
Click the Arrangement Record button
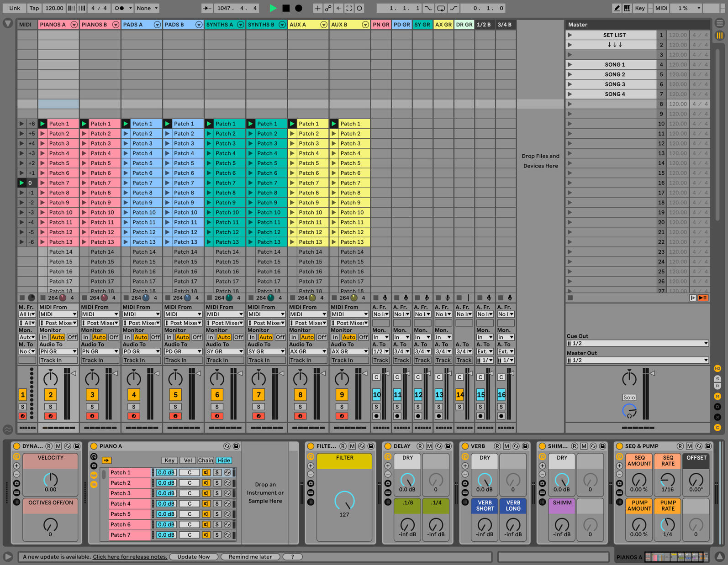point(299,8)
